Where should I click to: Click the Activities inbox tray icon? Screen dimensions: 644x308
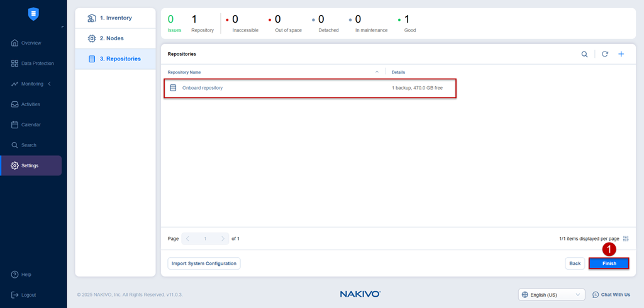15,104
